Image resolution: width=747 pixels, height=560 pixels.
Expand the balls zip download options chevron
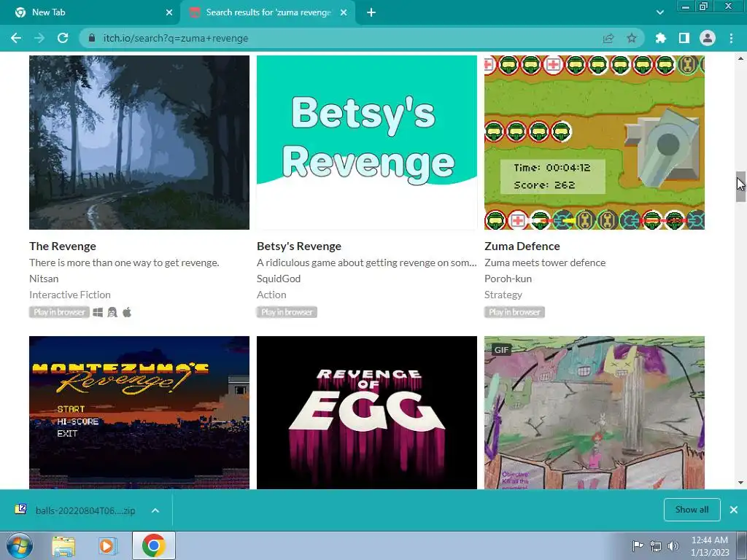pyautogui.click(x=155, y=510)
